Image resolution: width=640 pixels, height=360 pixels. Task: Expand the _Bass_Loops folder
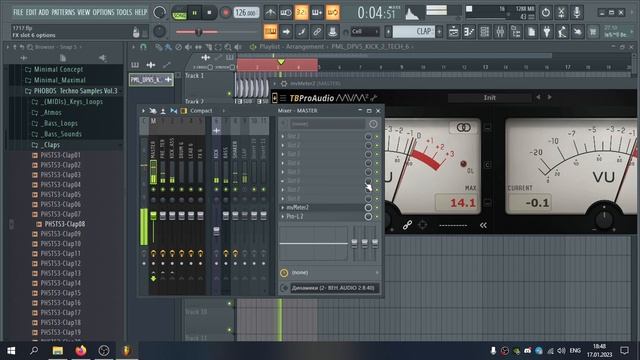coord(60,123)
